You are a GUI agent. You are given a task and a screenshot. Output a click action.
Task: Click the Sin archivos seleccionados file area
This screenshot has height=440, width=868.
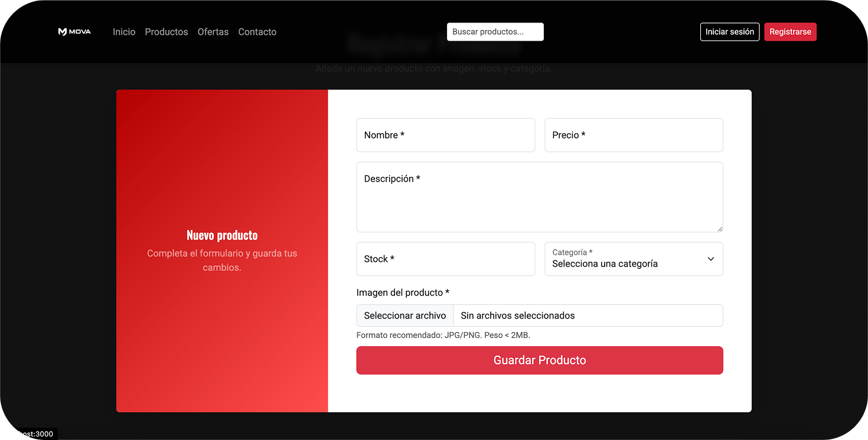(517, 316)
